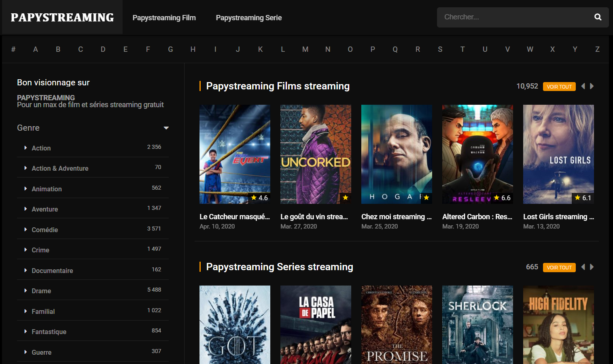Image resolution: width=613 pixels, height=364 pixels.
Task: Click the search magnifier icon
Action: point(598,17)
